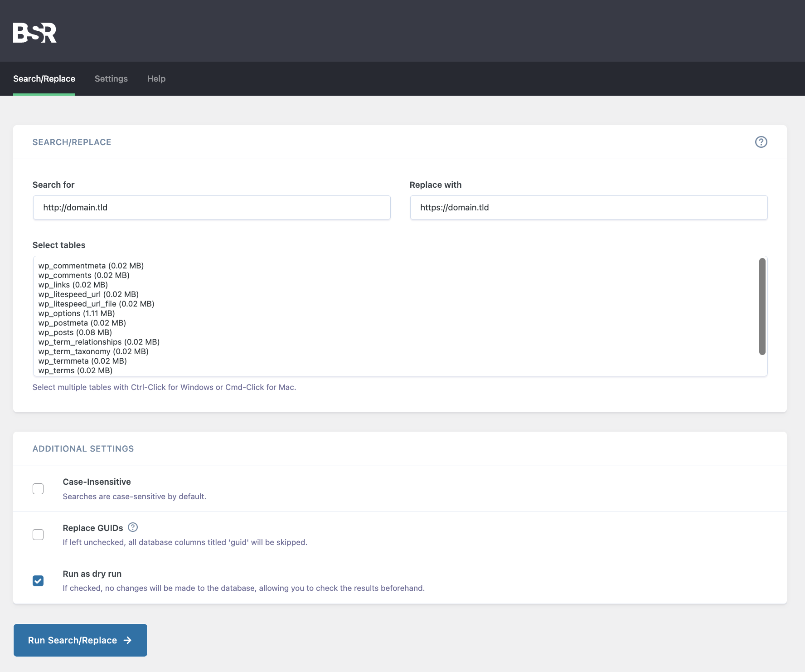Screen dimensions: 805x672
Task: Click the Run Search/Replace button
Action: [80, 640]
